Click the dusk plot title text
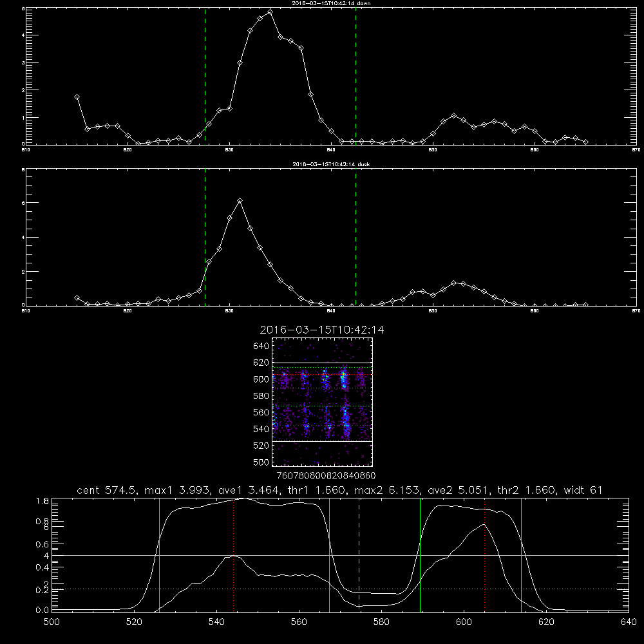Viewport: 644px width, 644px height. tap(331, 164)
